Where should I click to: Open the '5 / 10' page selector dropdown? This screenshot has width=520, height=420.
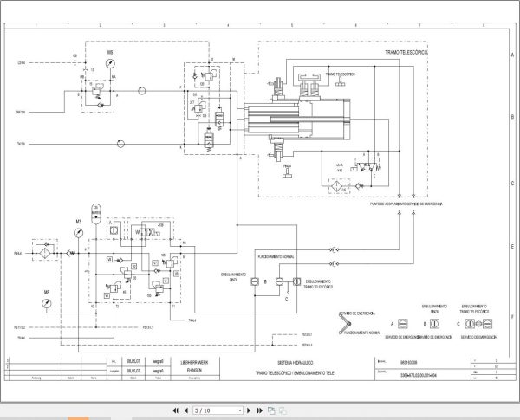pos(218,410)
